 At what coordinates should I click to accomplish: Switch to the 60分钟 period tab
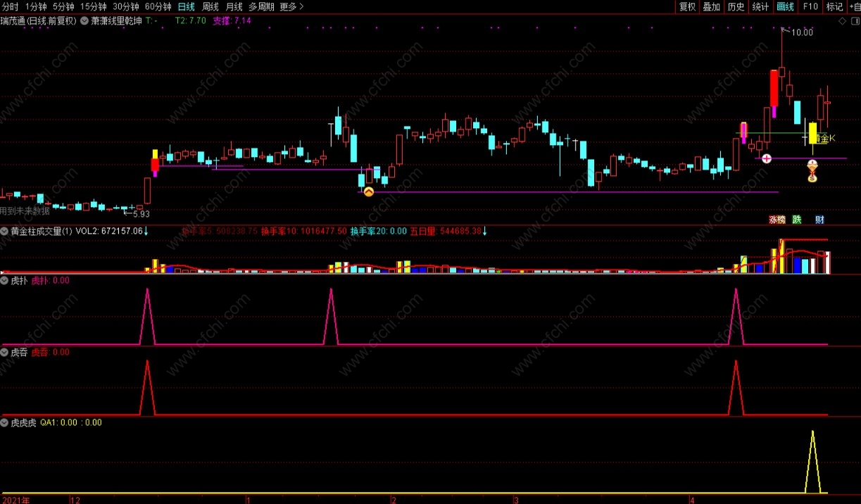point(158,7)
